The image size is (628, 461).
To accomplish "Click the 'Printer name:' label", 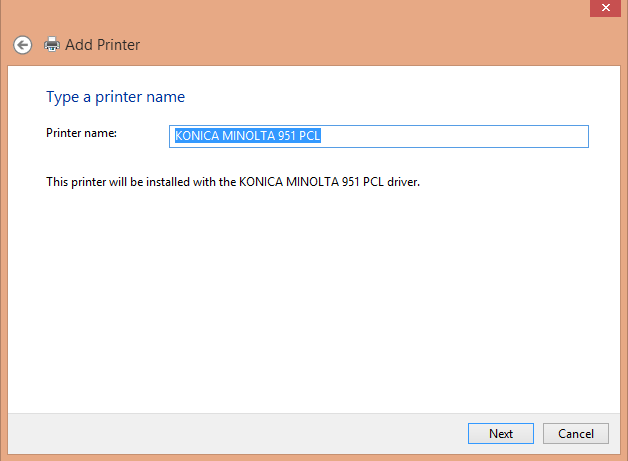I will (x=81, y=133).
